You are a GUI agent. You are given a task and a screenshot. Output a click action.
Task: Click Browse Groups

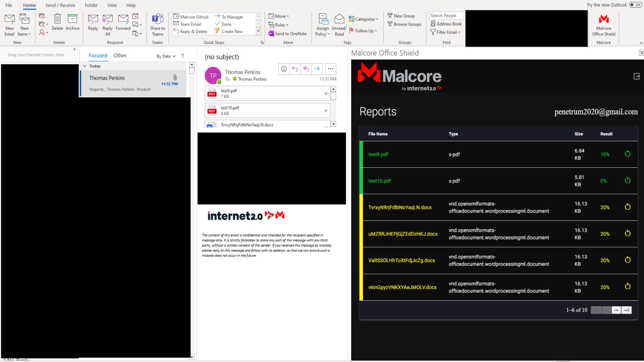pos(405,24)
